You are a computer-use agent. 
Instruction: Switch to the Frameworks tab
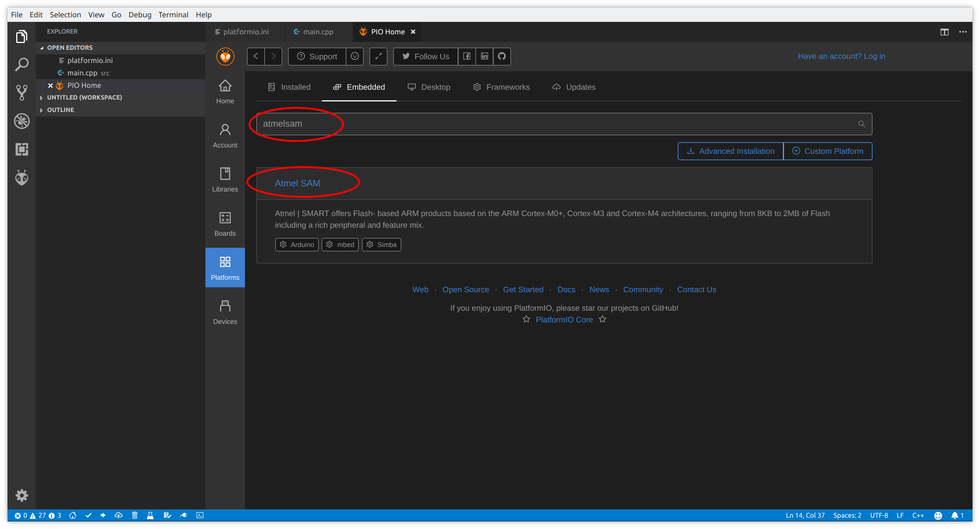click(501, 87)
